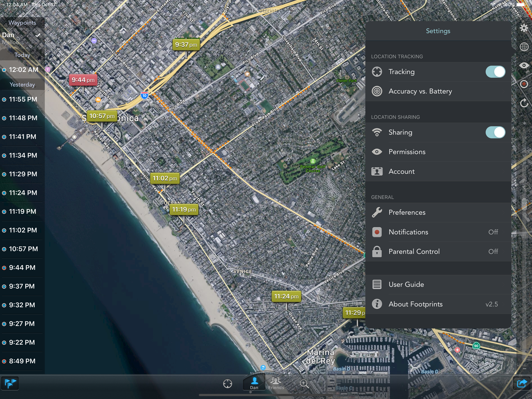Click the red 9:44 pm map marker
The height and width of the screenshot is (399, 532).
point(83,80)
